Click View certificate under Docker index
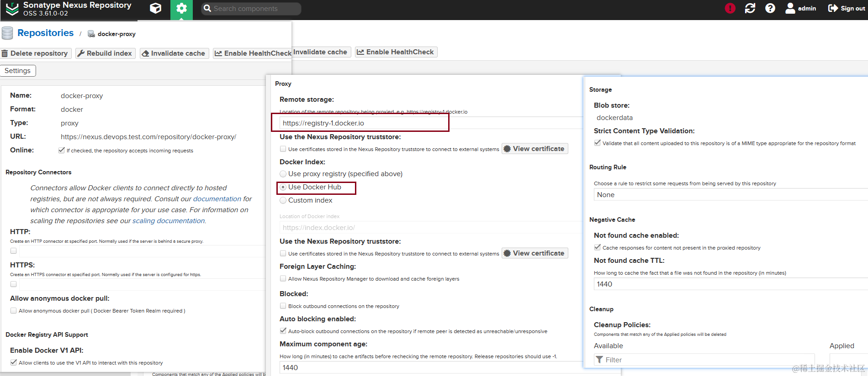This screenshot has width=868, height=376. pyautogui.click(x=535, y=253)
